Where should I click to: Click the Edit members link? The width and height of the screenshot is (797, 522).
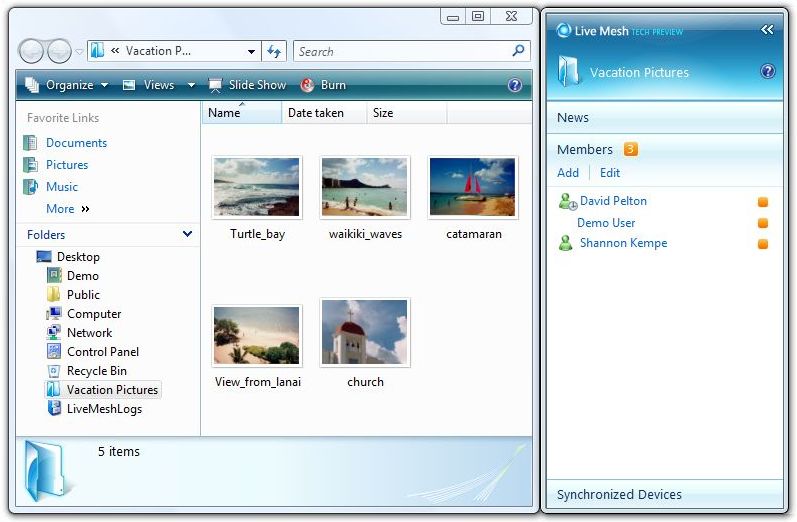tap(610, 173)
